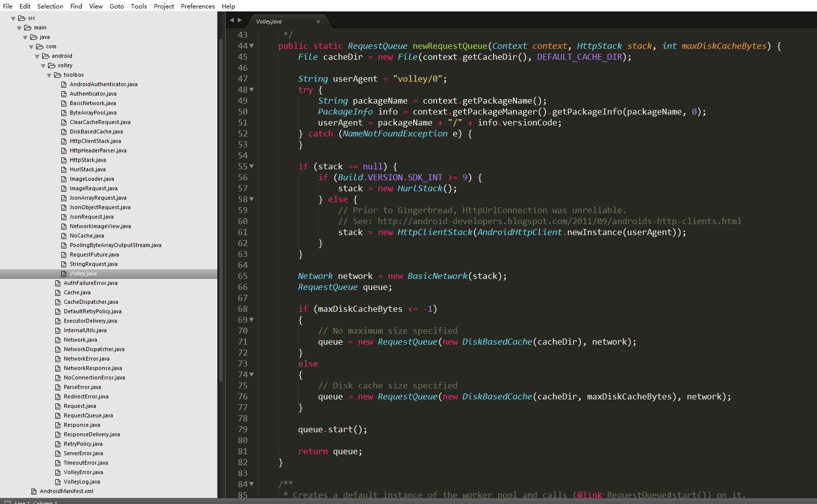Go to next tab with right arrow
Screen dimensions: 817x504
tap(240, 20)
